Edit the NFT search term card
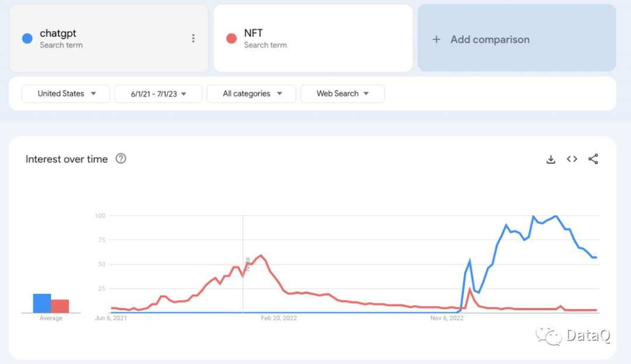The width and height of the screenshot is (631, 364). 313,38
